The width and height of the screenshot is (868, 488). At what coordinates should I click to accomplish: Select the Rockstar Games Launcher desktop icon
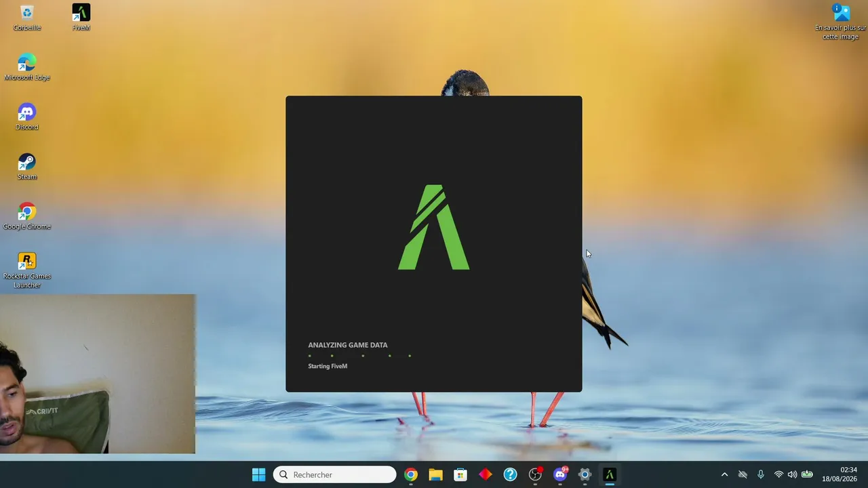point(27,270)
